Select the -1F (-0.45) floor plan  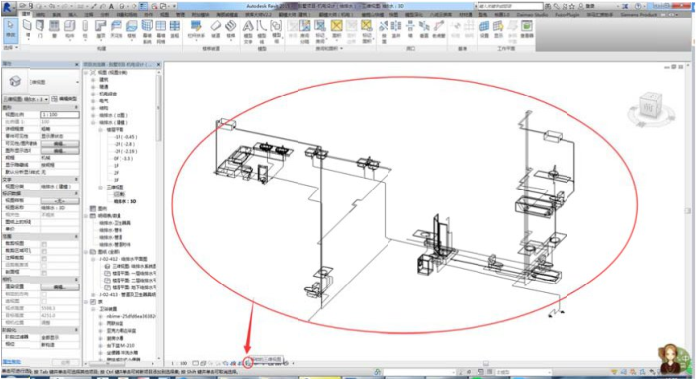coord(125,137)
